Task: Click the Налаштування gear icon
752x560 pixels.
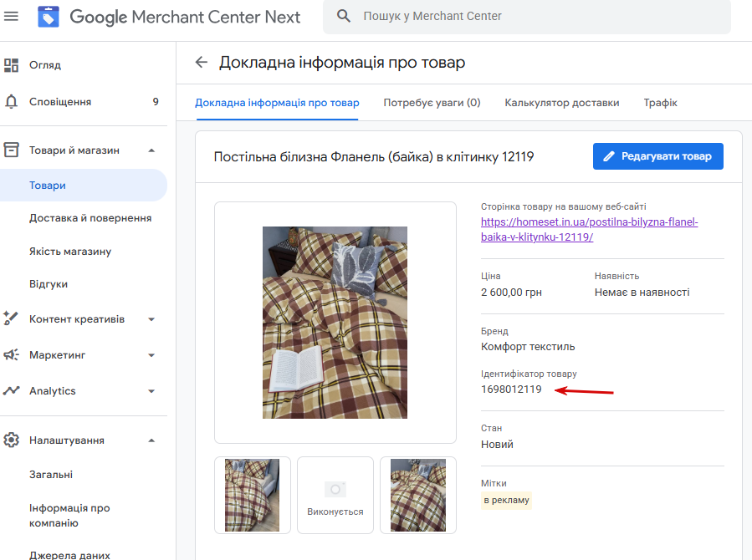Action: 12,440
